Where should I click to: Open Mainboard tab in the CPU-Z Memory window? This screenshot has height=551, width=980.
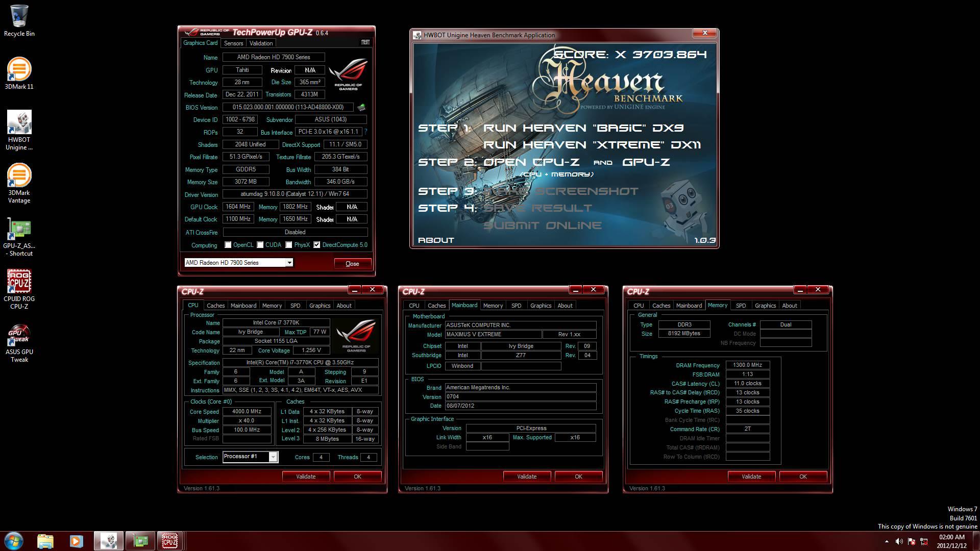click(x=689, y=306)
